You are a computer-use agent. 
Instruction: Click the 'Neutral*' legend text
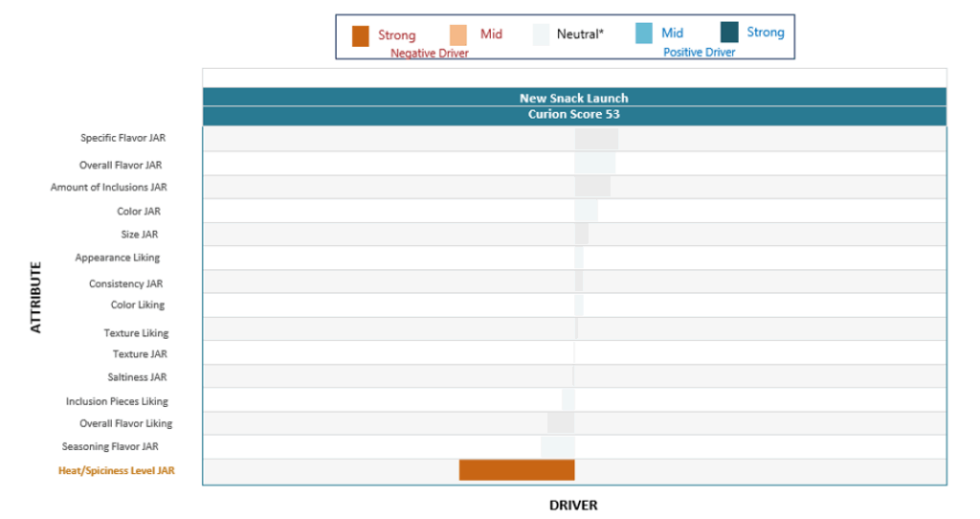coord(580,34)
